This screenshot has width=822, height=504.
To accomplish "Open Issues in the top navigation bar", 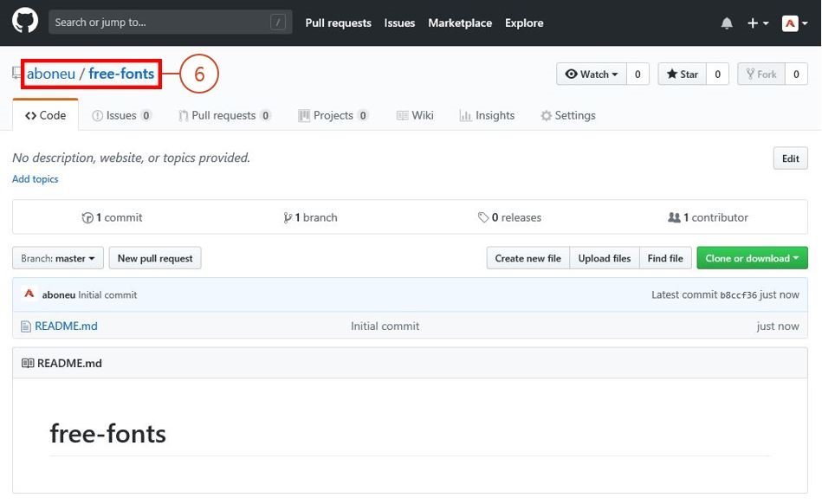I will (x=399, y=23).
